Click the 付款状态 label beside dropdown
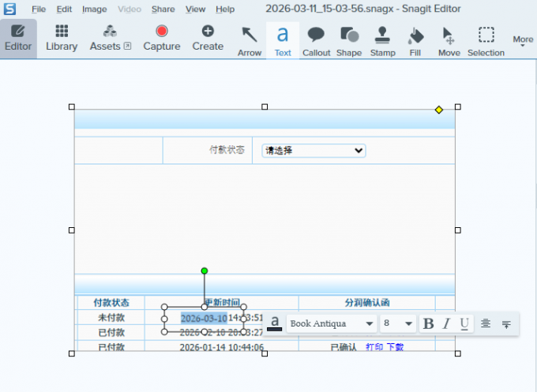Viewport: 537px width, 392px height. pos(227,150)
